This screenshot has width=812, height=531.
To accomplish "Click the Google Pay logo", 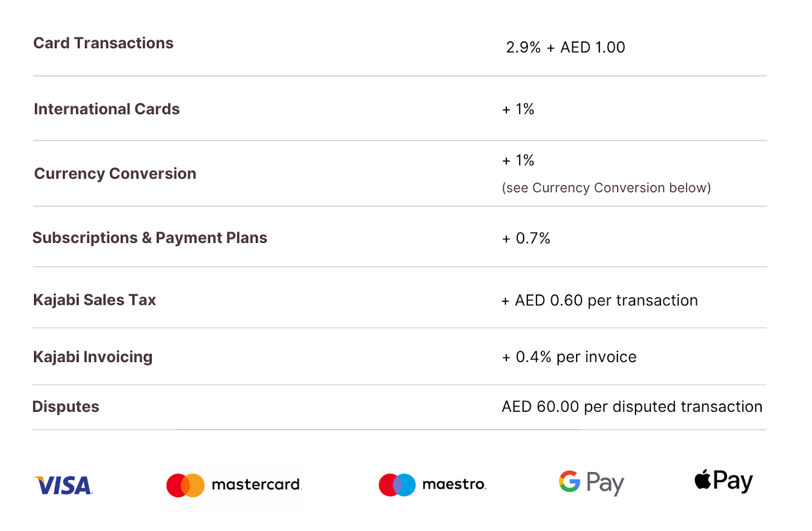I will point(591,483).
